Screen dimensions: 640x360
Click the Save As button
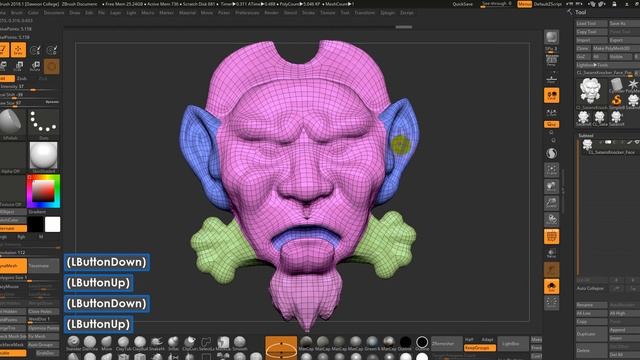coord(624,24)
